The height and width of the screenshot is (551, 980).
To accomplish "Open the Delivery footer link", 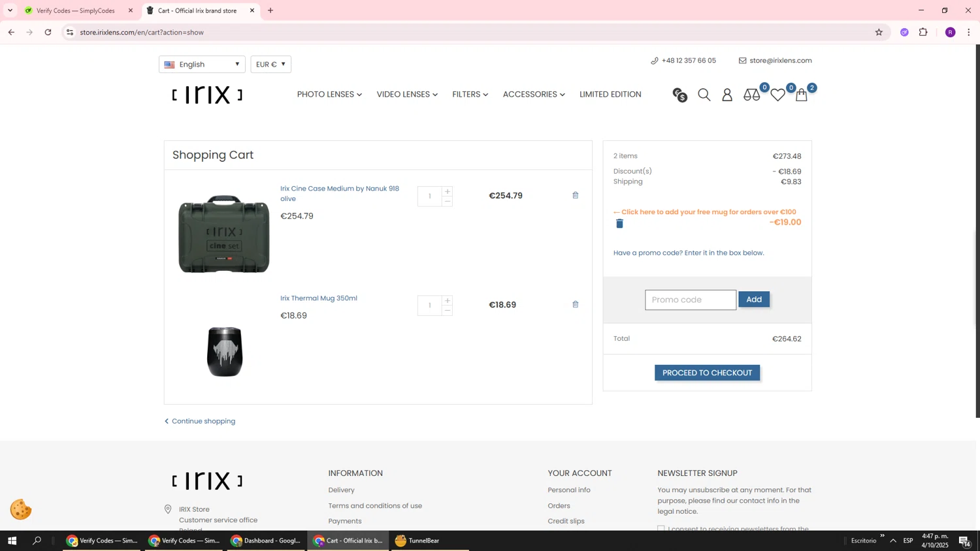I will pyautogui.click(x=342, y=490).
